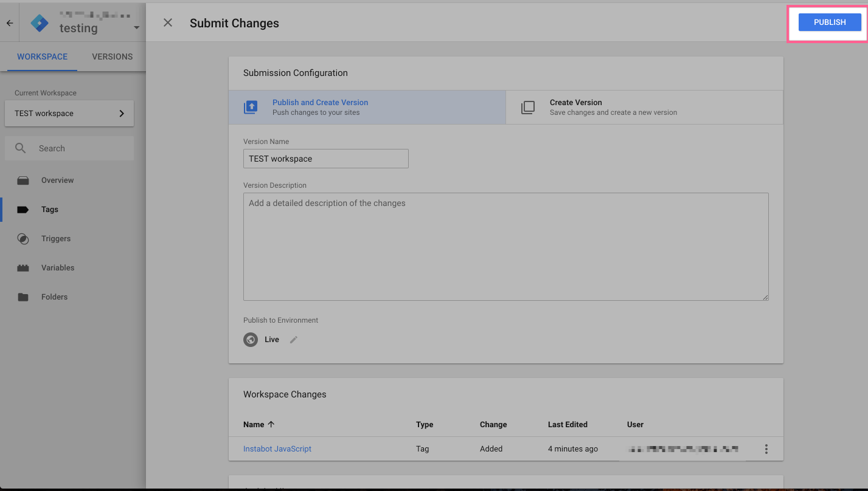The image size is (868, 491).
Task: Click the 'Added' change cell
Action: click(491, 449)
